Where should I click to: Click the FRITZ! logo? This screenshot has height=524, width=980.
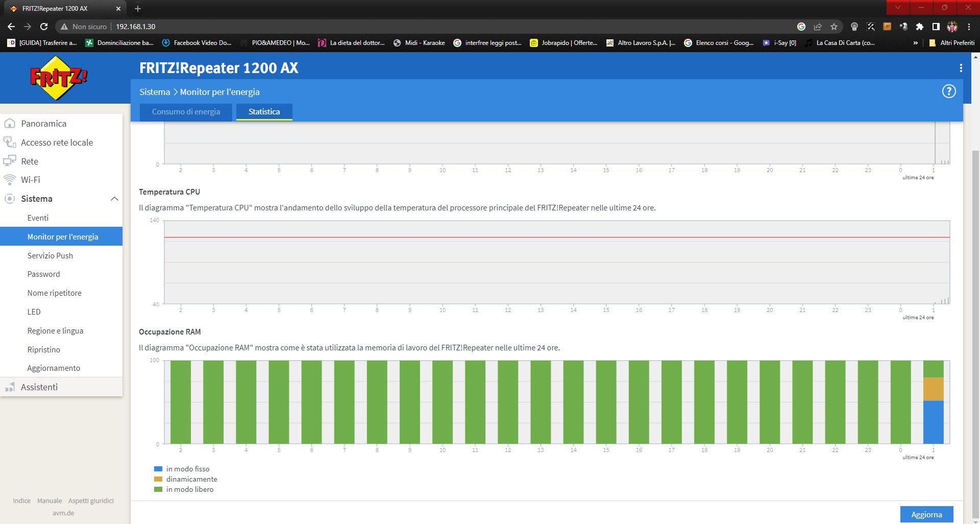(x=59, y=78)
